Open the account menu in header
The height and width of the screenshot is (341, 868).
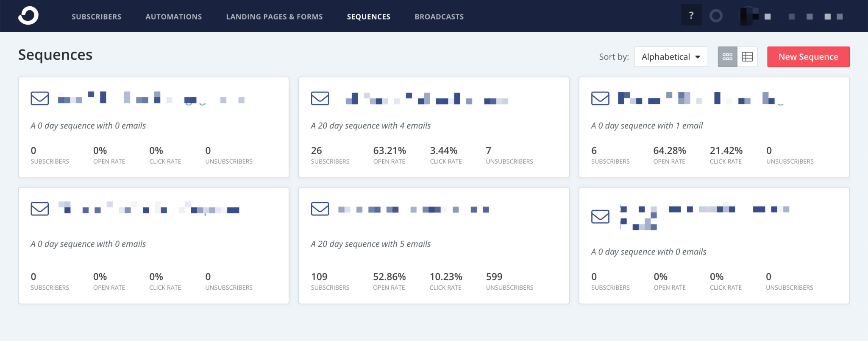coord(791,16)
